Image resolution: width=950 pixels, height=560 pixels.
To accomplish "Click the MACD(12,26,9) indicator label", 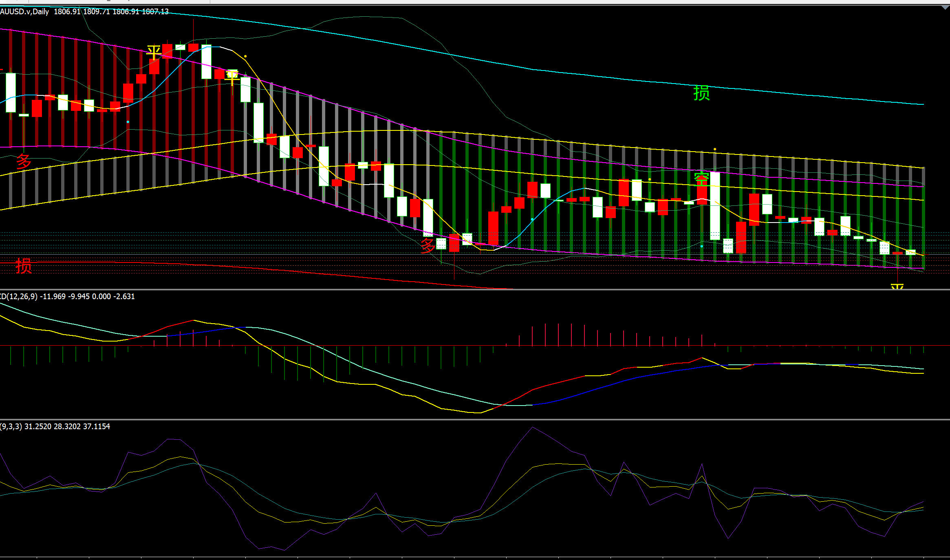I will tap(18, 296).
